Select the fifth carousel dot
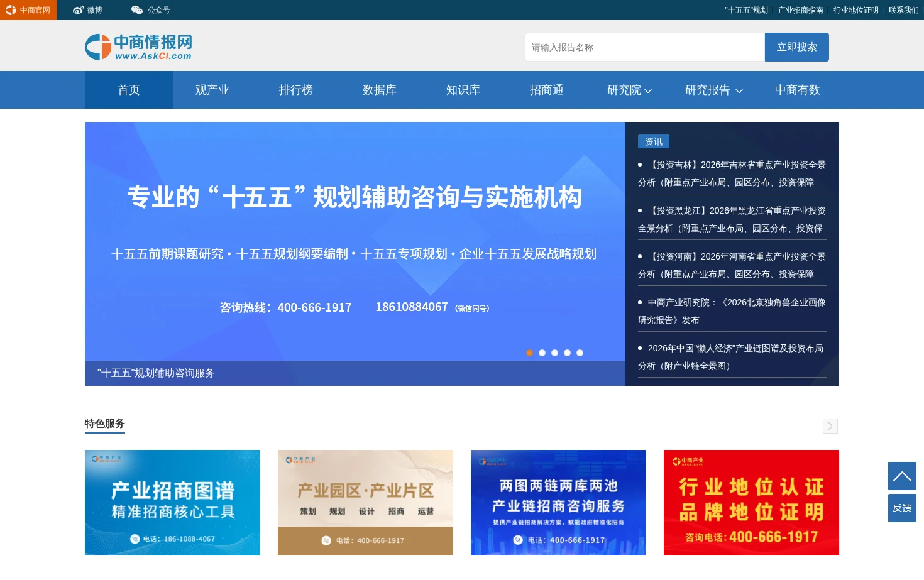This screenshot has height=580, width=924. point(580,353)
